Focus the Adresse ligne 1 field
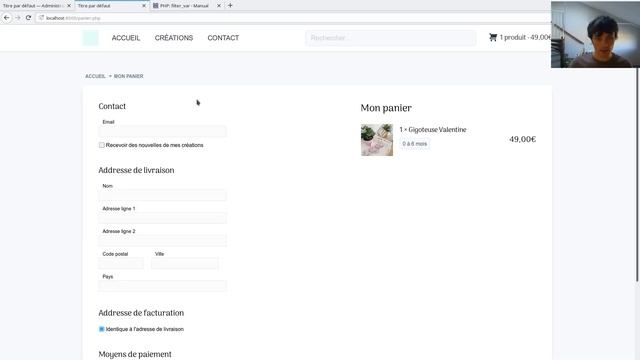Screen dimensions: 640x360 coord(162,218)
